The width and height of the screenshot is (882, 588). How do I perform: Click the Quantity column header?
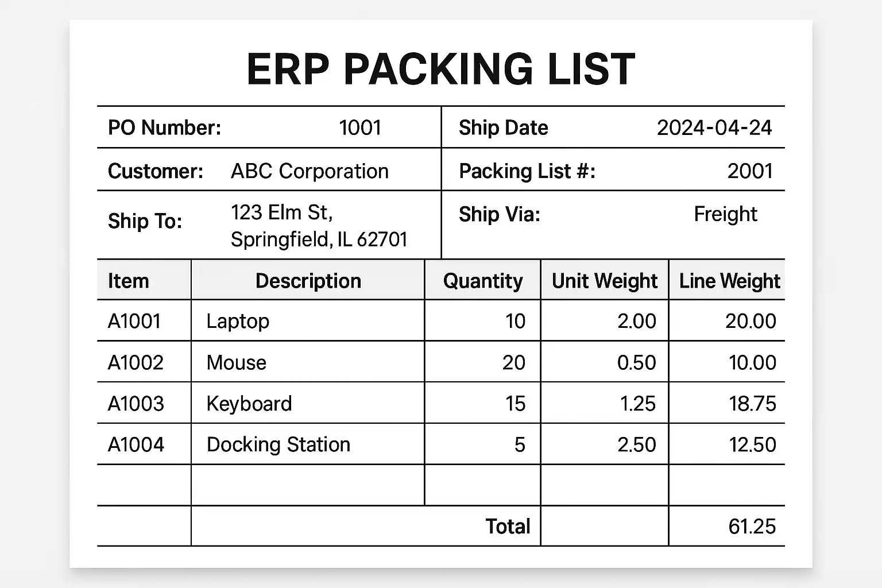pyautogui.click(x=483, y=281)
